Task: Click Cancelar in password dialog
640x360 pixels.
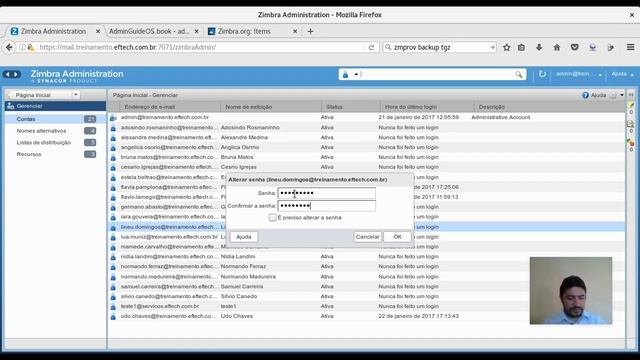Action: pos(367,237)
